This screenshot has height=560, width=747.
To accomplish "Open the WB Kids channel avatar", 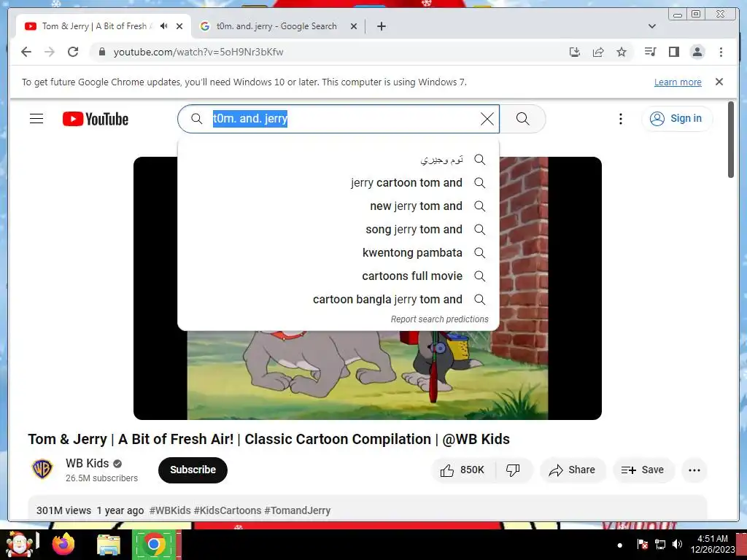I will coord(42,470).
